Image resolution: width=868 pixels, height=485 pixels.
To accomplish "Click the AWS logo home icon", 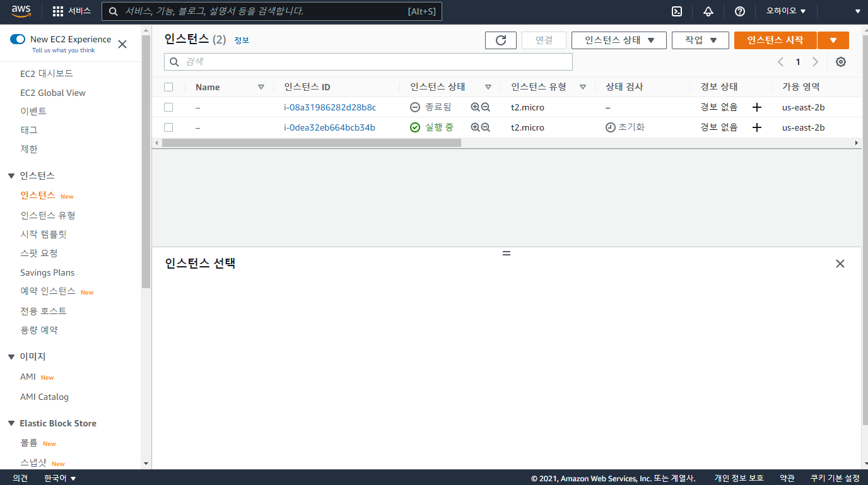I will (x=20, y=11).
